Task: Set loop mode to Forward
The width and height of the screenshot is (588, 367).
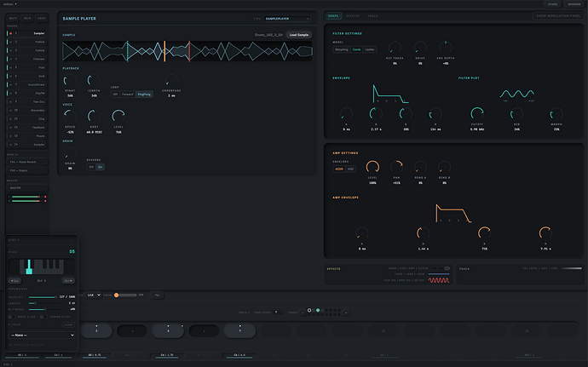Action: (128, 95)
